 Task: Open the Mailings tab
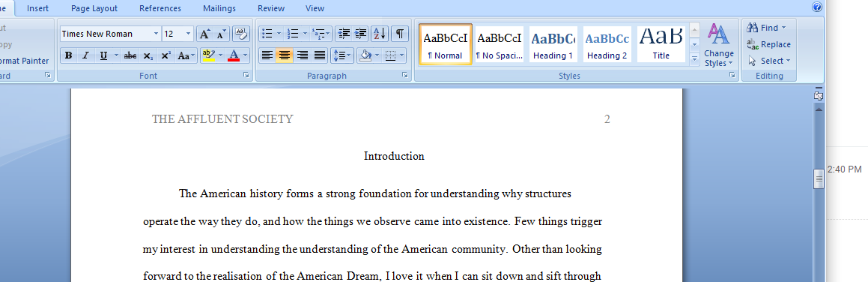(x=219, y=8)
